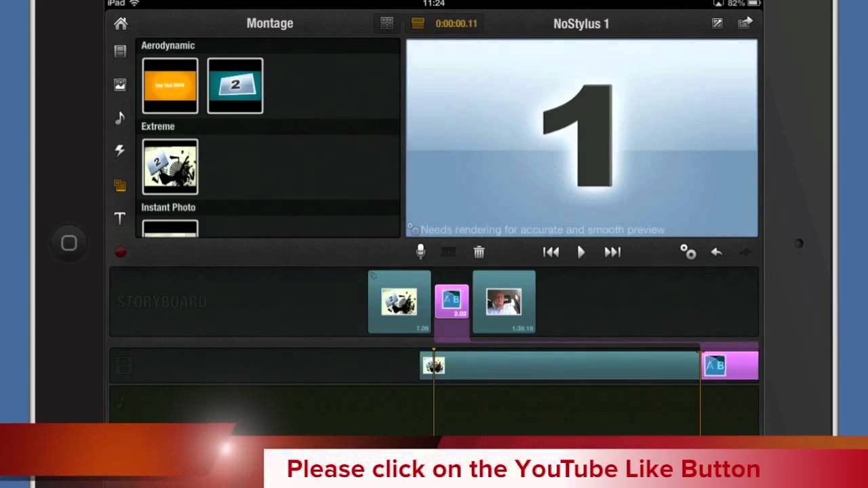The height and width of the screenshot is (488, 868).
Task: Select the pink transition on timeline
Action: click(730, 365)
